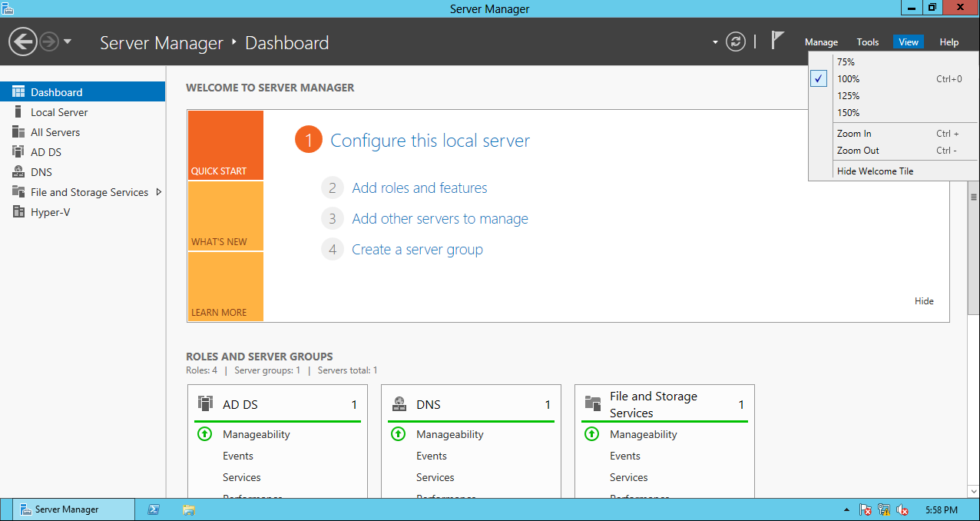Select Local Server in the sidebar
Image resolution: width=980 pixels, height=521 pixels.
pos(58,111)
